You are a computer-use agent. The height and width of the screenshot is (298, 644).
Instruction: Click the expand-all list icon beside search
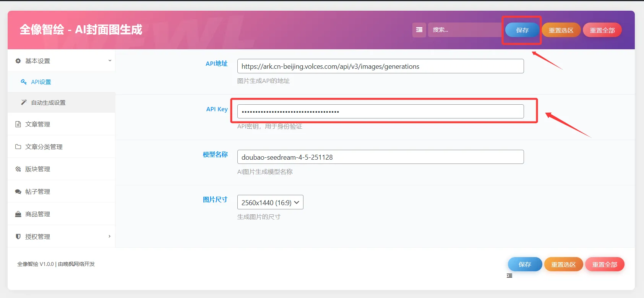[x=419, y=30]
